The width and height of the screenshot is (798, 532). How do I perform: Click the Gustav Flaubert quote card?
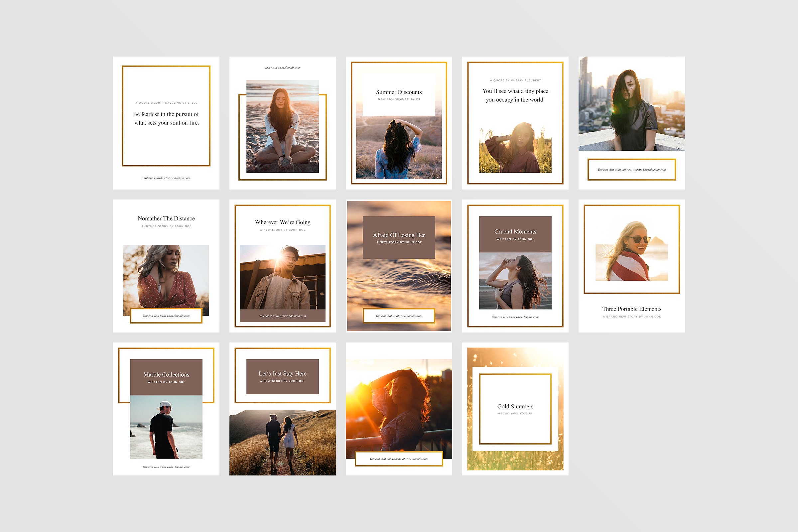tap(515, 95)
